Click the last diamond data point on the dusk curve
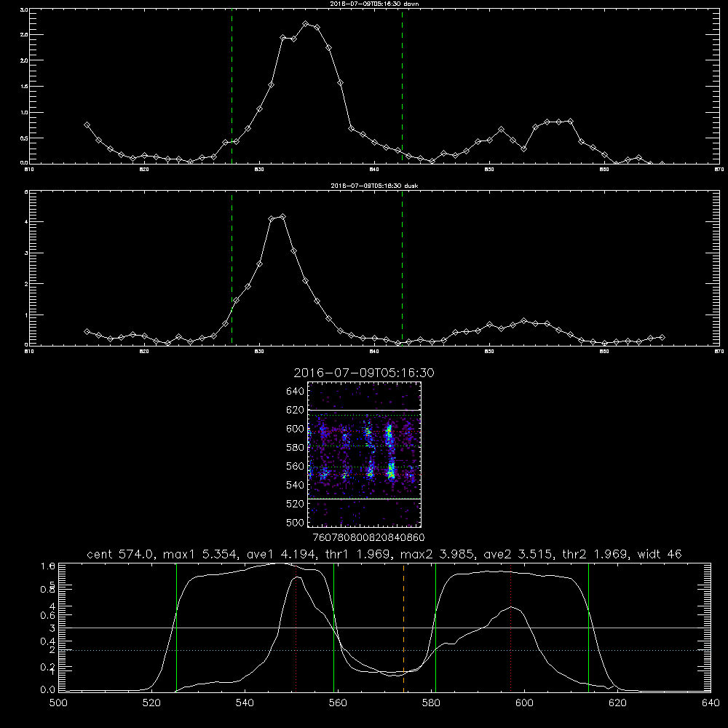The height and width of the screenshot is (728, 728). click(662, 338)
